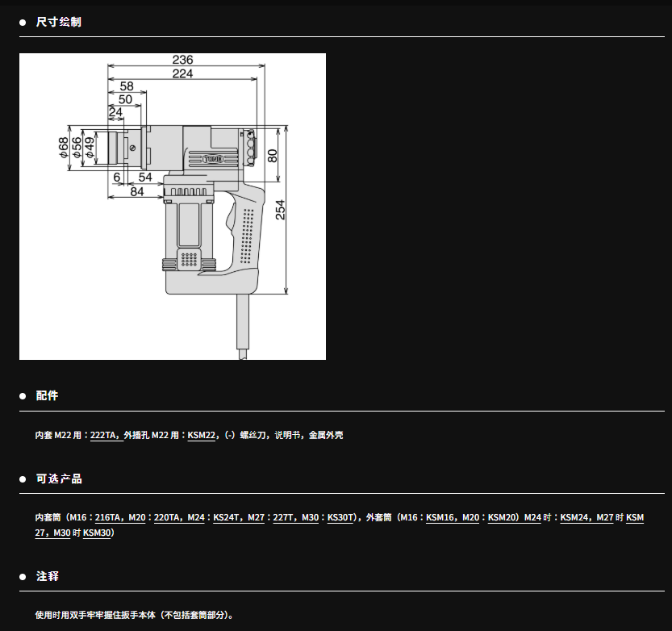Image resolution: width=672 pixels, height=631 pixels.
Task: Open the KSM22 outer socket link
Action: [201, 435]
